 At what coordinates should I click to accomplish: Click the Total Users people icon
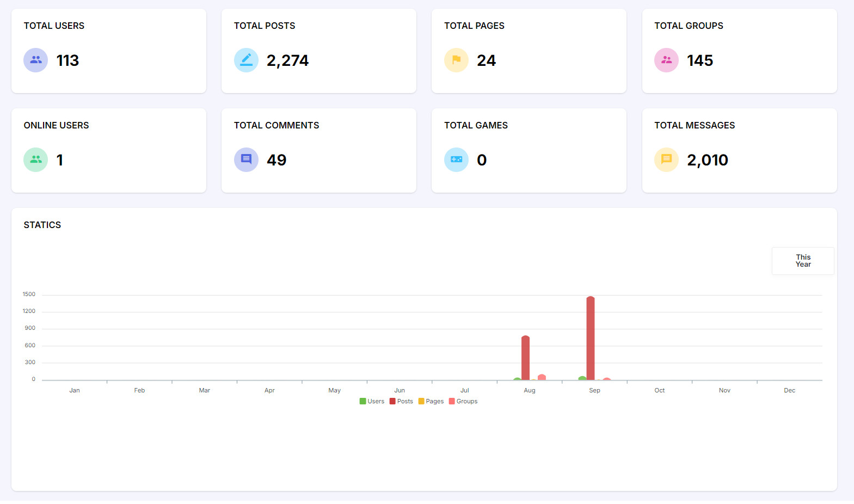point(35,60)
